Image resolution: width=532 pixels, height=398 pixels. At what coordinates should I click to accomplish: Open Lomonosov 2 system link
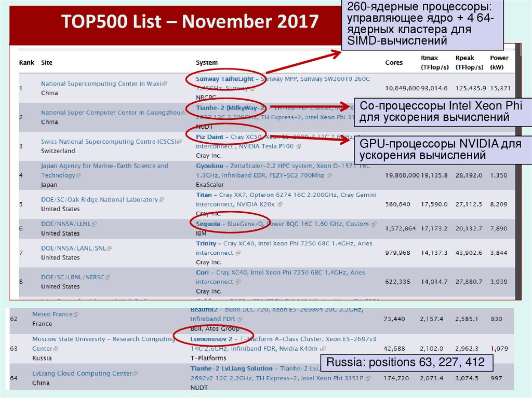211,339
